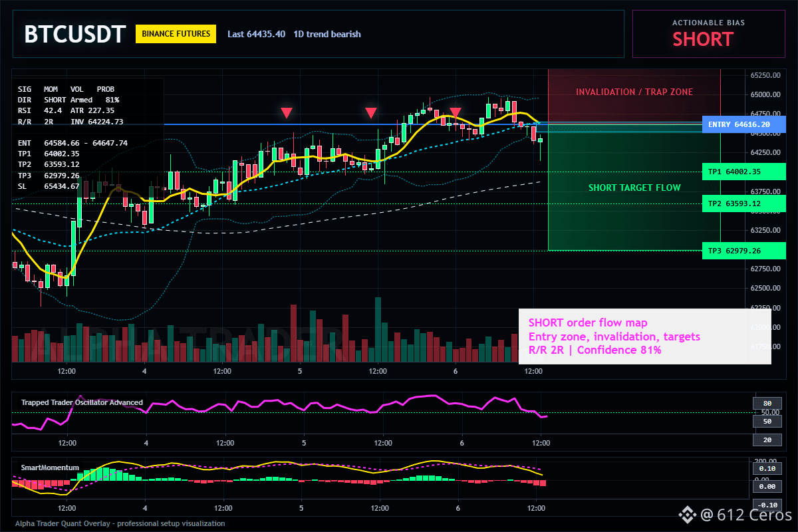This screenshot has width=798, height=532.
Task: Click the INV 64224.73 stat
Action: [97, 122]
